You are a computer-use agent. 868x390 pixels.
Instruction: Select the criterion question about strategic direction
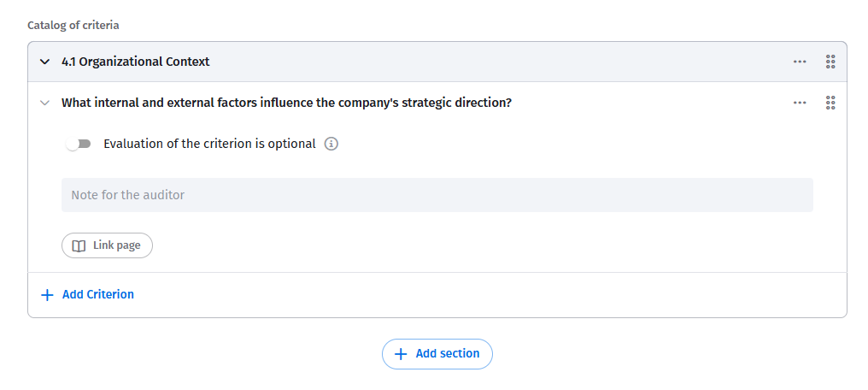point(286,103)
